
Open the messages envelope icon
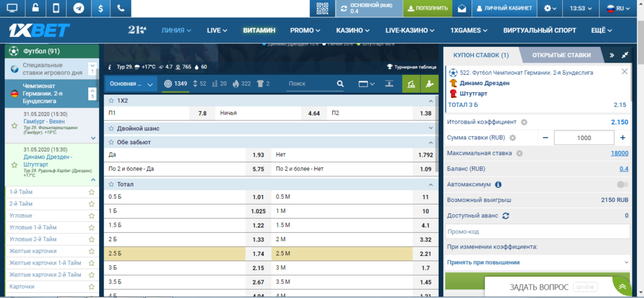coord(462,8)
